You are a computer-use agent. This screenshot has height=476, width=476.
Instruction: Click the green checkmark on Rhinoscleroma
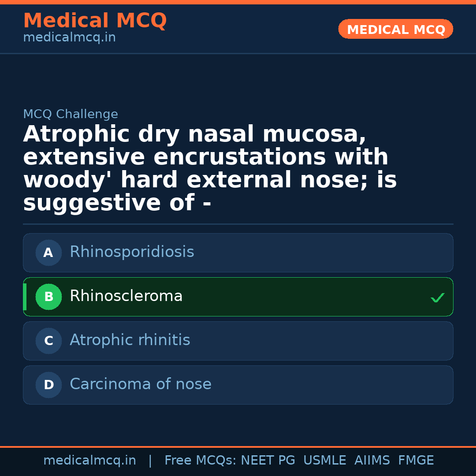[437, 298]
